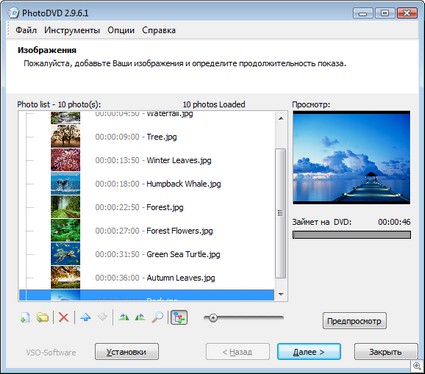This screenshot has width=425, height=374.
Task: Toggle the tree view mode icon
Action: [x=179, y=317]
